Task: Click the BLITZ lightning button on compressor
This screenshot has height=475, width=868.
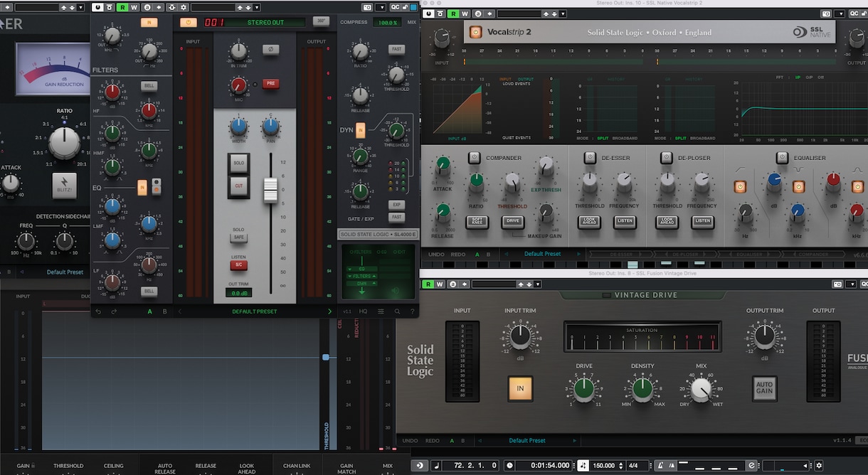Action: [x=64, y=185]
